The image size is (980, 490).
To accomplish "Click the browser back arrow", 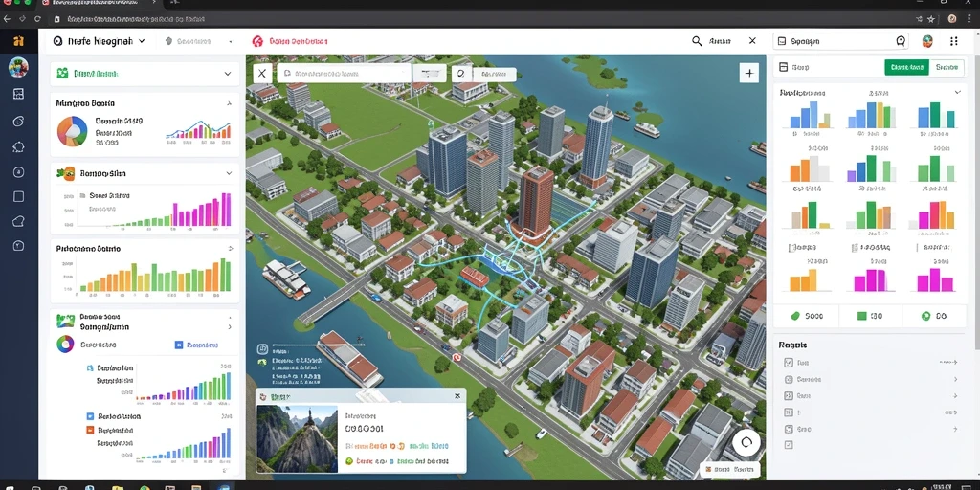I will (x=7, y=19).
